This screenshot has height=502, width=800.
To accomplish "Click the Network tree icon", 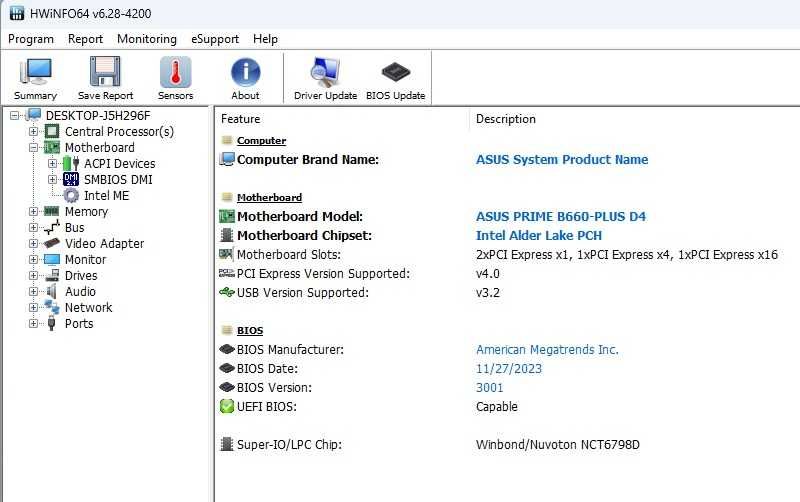I will tap(52, 308).
